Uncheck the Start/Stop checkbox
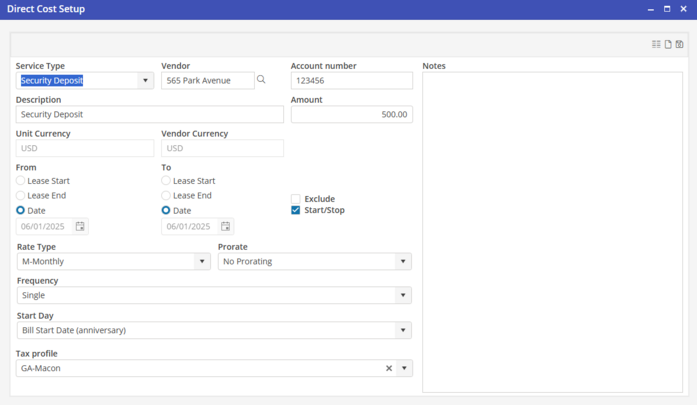This screenshot has width=697, height=405. point(296,211)
